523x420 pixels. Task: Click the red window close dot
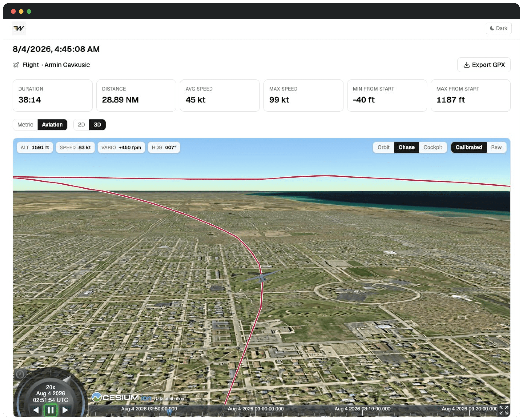[13, 11]
